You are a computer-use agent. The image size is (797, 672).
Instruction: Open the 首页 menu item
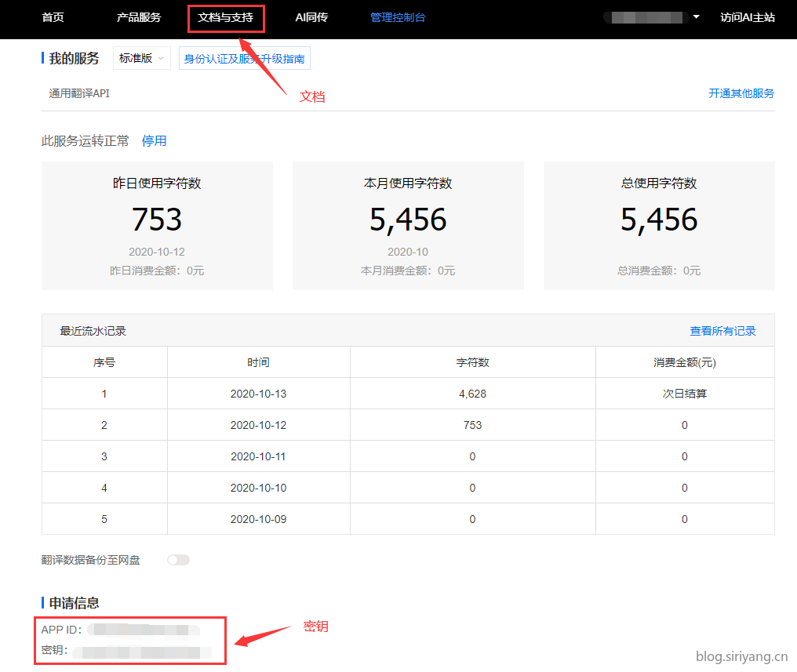[53, 17]
